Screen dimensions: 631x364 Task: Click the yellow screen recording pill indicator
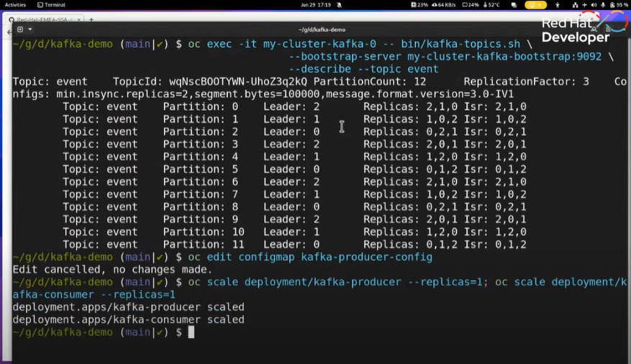tap(535, 5)
